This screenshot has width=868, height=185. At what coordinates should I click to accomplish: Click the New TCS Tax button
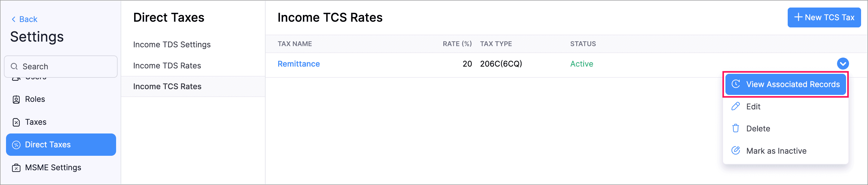824,17
